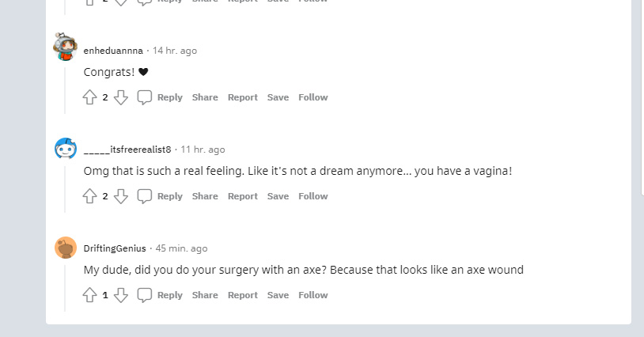The image size is (644, 337).
Task: Collapse DriftingGenius's comment thread line
Action: [65, 288]
